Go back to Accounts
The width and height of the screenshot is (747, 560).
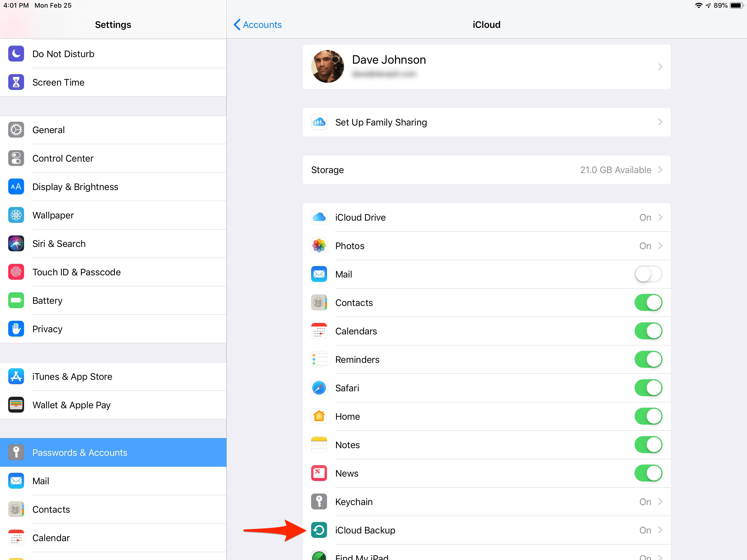click(x=258, y=25)
